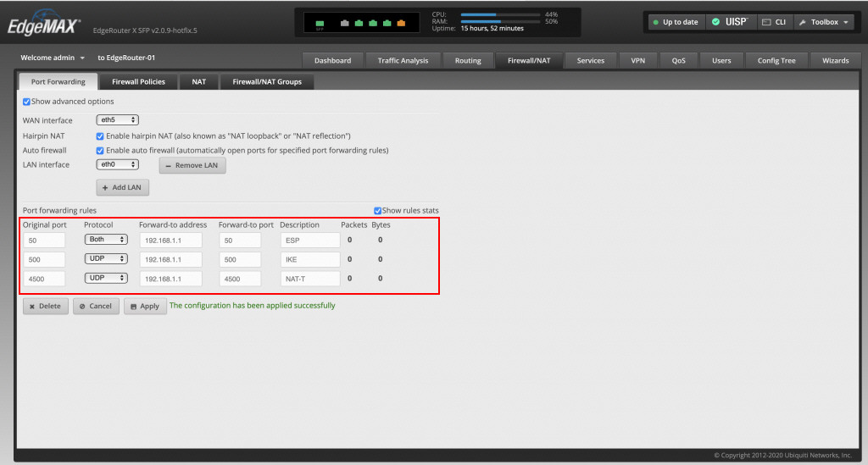Click the Original port field containing 4500
Screen dimensions: 868x465
pos(44,279)
